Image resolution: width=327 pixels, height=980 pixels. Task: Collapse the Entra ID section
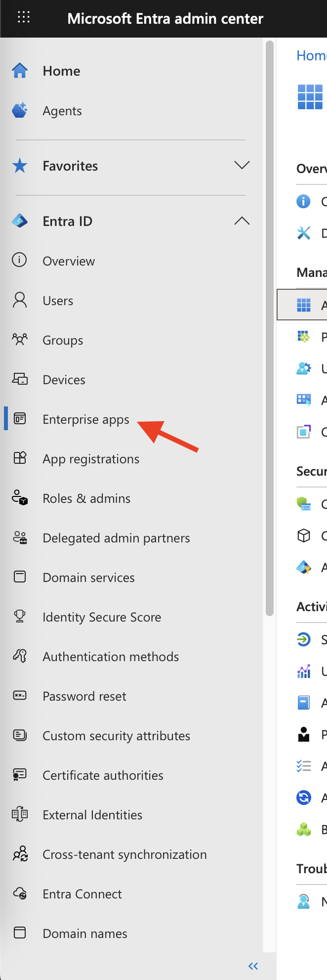tap(242, 221)
